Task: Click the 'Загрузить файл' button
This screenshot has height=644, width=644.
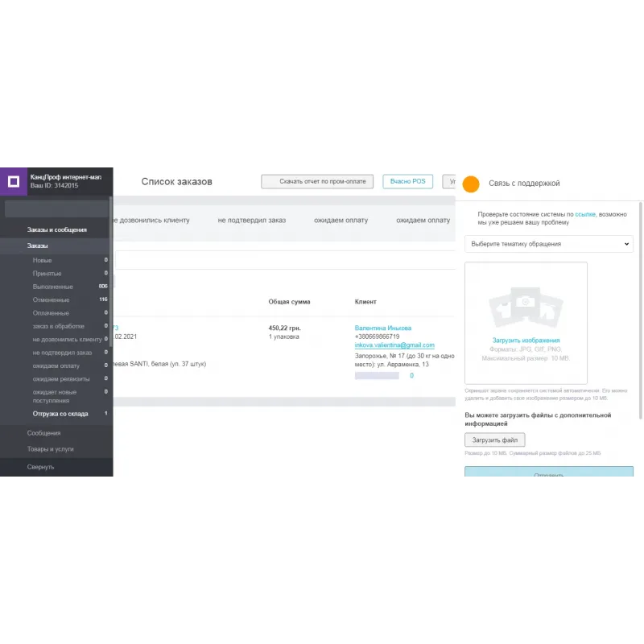Action: pos(494,440)
